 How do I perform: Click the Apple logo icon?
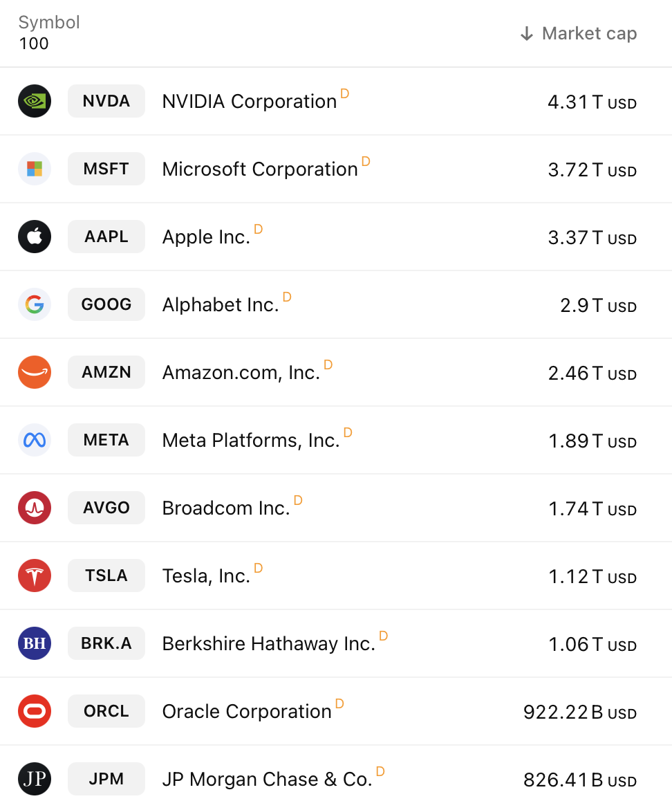pyautogui.click(x=34, y=237)
